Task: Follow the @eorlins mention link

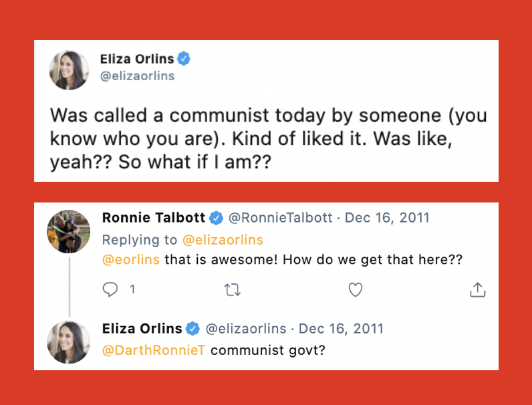Action: 130,260
